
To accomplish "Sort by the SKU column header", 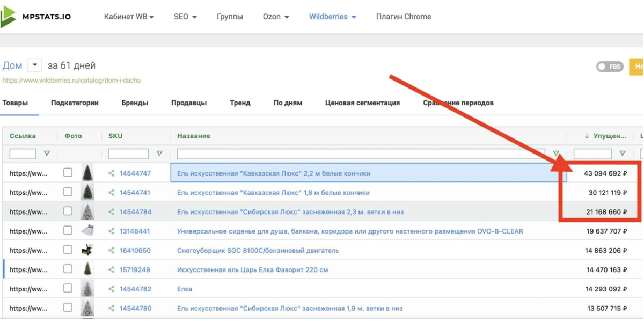I will pyautogui.click(x=115, y=136).
